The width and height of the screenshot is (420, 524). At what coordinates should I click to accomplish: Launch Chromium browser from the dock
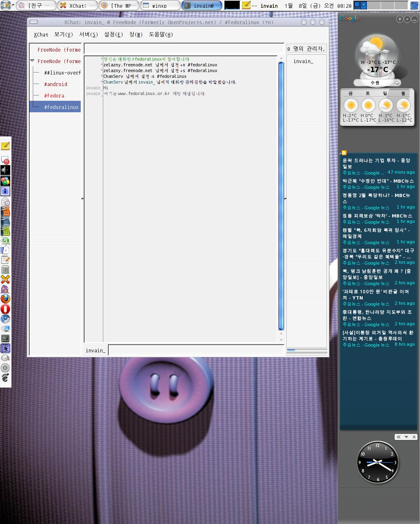5,319
